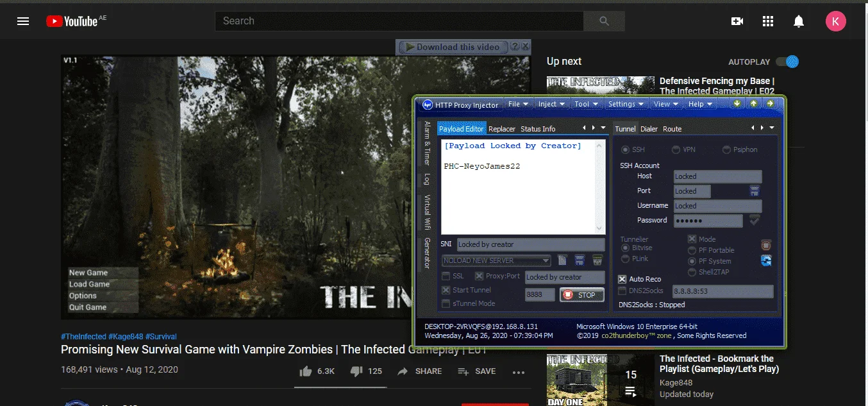Toggle the DNS2Socks checkbox
This screenshot has width=868, height=406.
[622, 291]
